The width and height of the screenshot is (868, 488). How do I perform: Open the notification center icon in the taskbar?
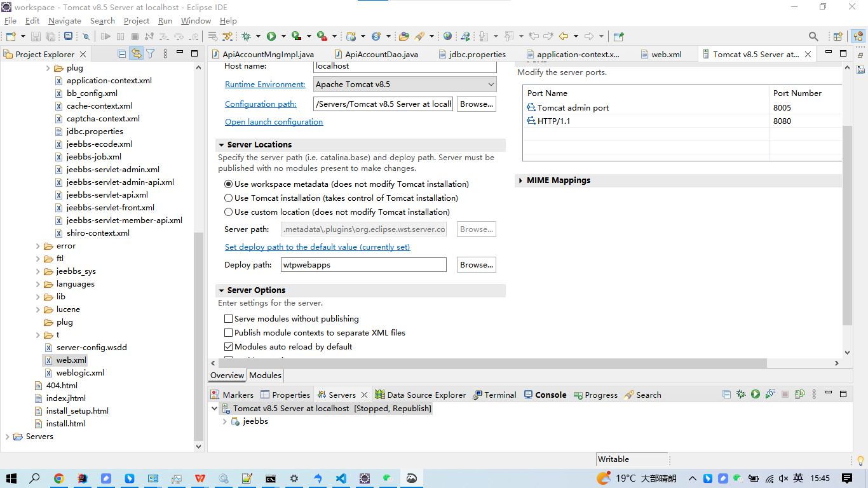[847, 478]
